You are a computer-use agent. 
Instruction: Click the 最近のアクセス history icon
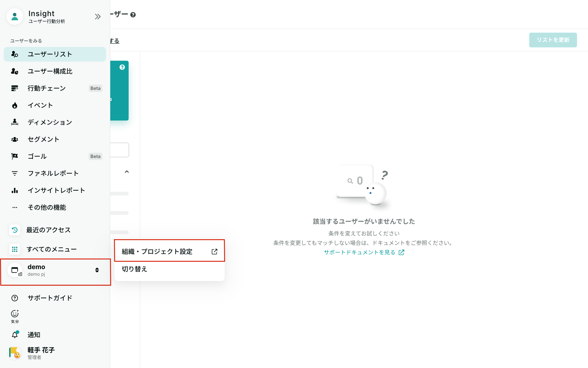(14, 230)
